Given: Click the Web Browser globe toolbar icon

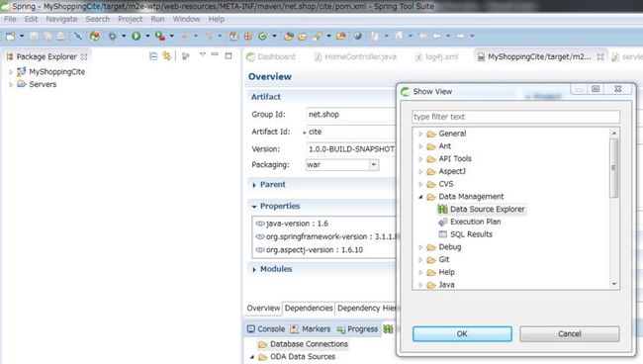Looking at the screenshot, I should click(x=357, y=36).
